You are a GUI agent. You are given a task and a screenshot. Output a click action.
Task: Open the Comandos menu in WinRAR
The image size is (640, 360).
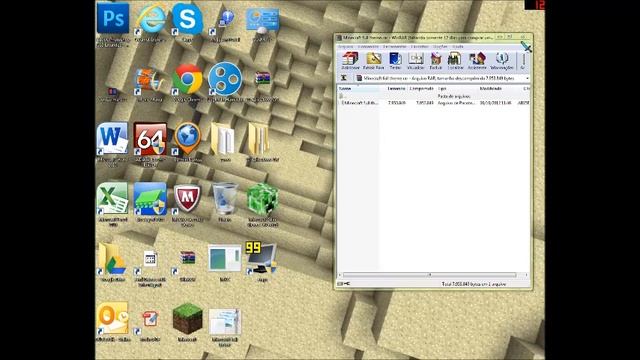pyautogui.click(x=368, y=47)
